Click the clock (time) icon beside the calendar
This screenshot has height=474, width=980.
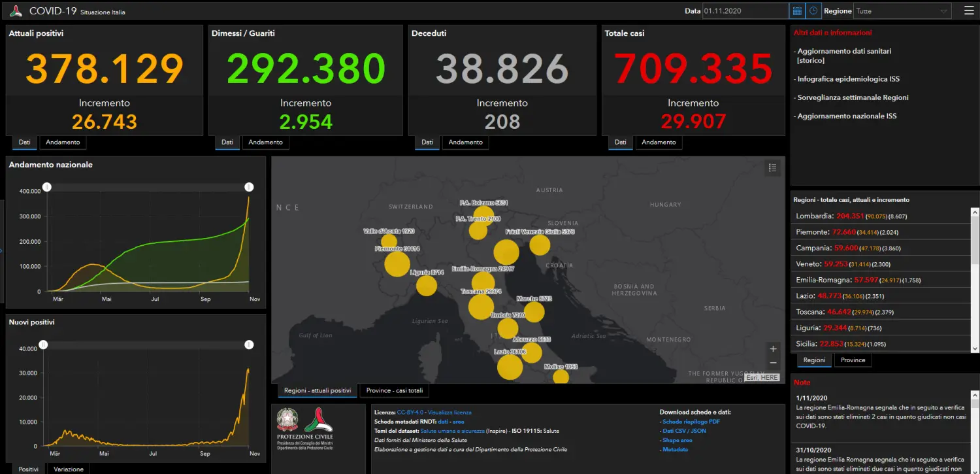[x=813, y=10]
